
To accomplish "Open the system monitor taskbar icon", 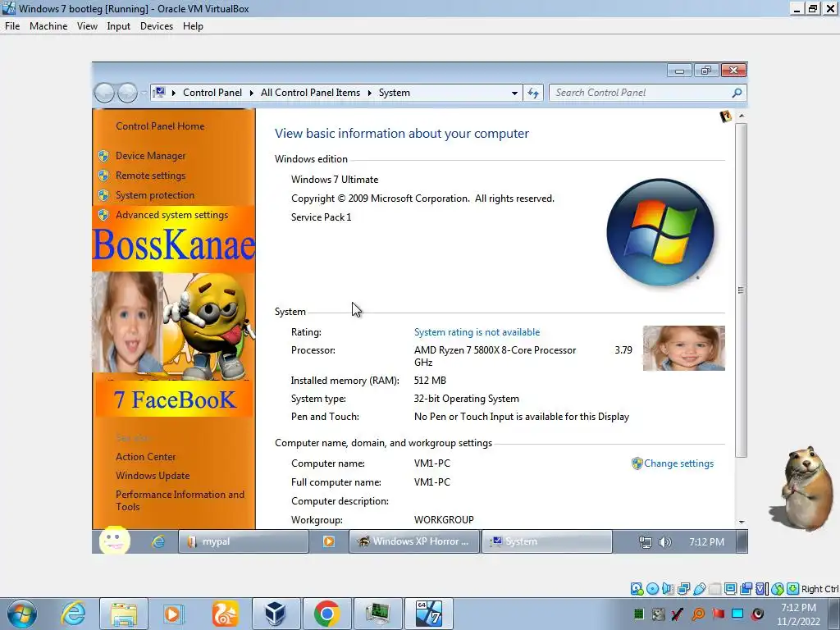I will (x=377, y=614).
